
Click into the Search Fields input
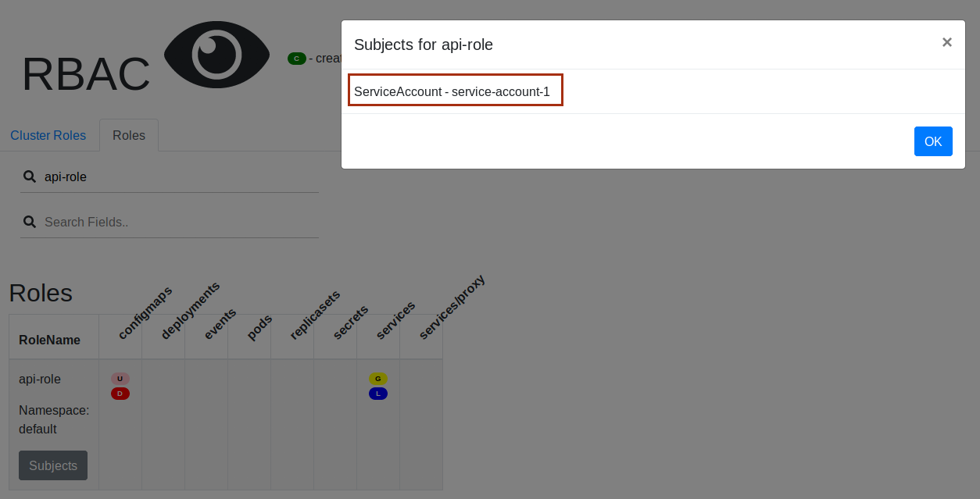pyautogui.click(x=180, y=222)
